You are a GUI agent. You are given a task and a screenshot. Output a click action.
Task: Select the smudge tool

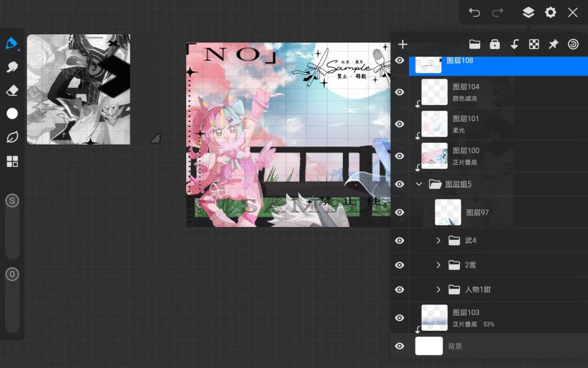point(12,67)
